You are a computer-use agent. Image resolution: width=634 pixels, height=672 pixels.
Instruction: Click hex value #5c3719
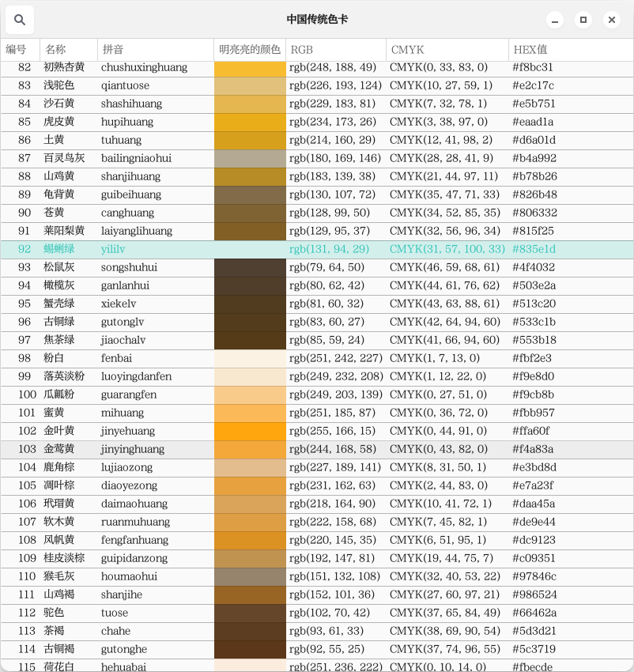(534, 649)
